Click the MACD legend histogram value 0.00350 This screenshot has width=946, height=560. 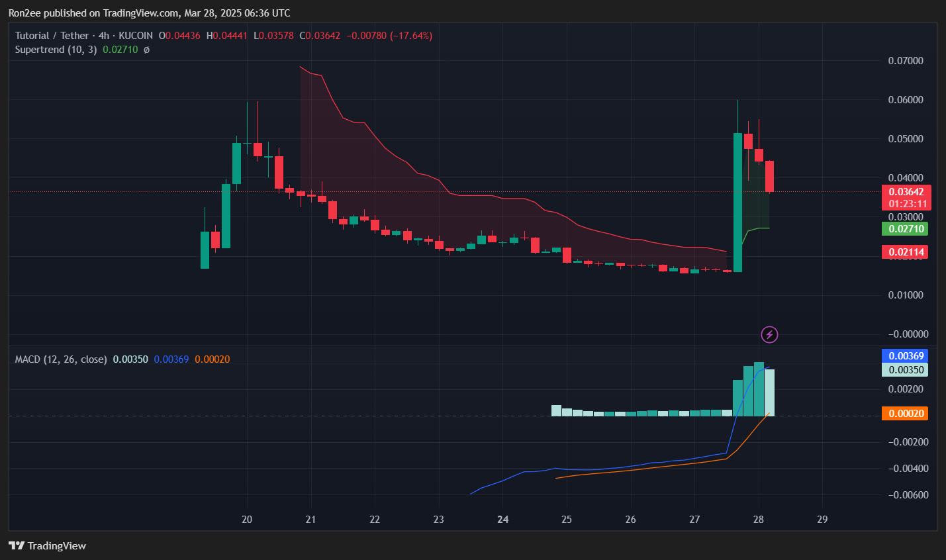[x=130, y=359]
